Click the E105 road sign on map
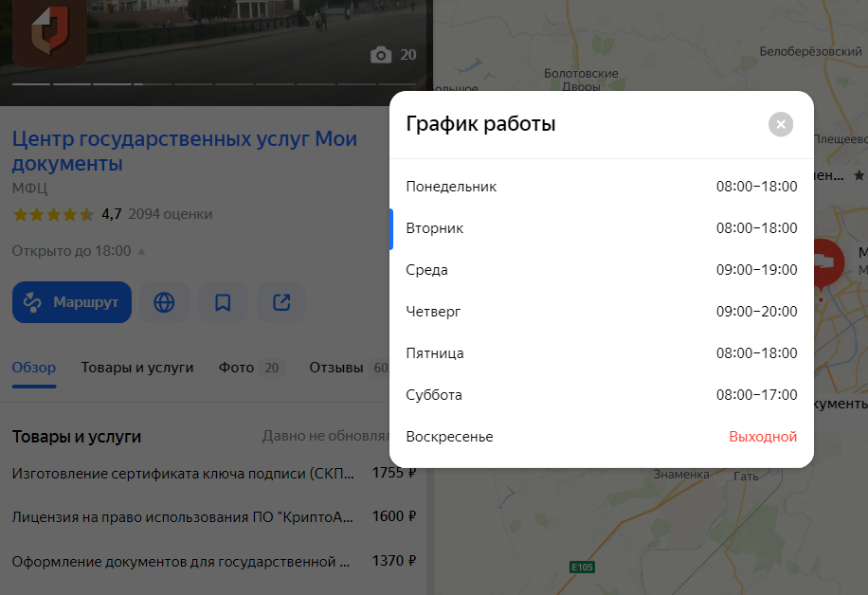 pos(582,567)
